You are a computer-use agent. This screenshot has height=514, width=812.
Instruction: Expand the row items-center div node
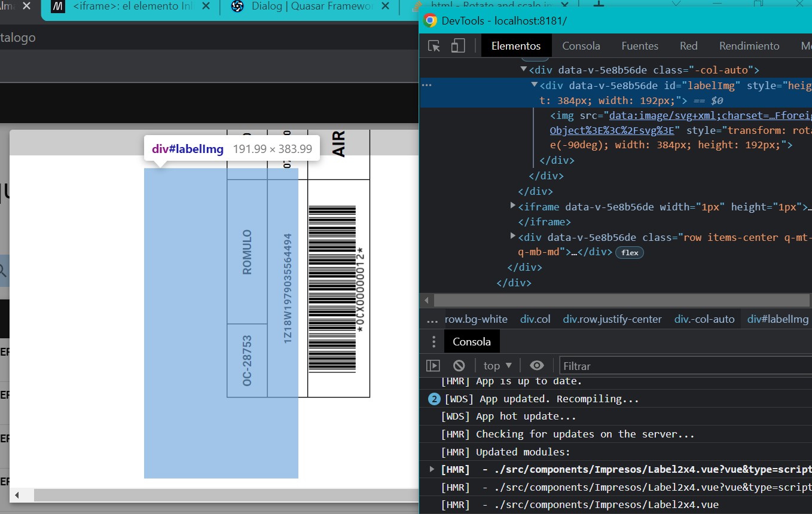coord(513,237)
